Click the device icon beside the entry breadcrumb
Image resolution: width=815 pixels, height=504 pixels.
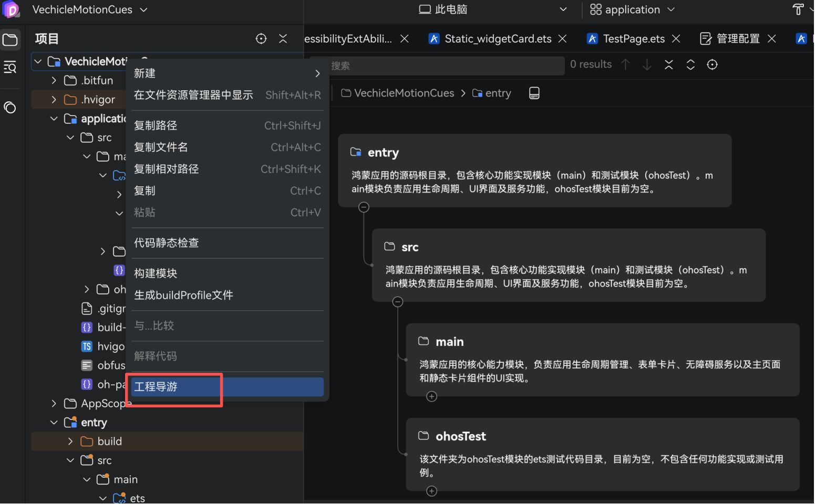[x=534, y=93]
